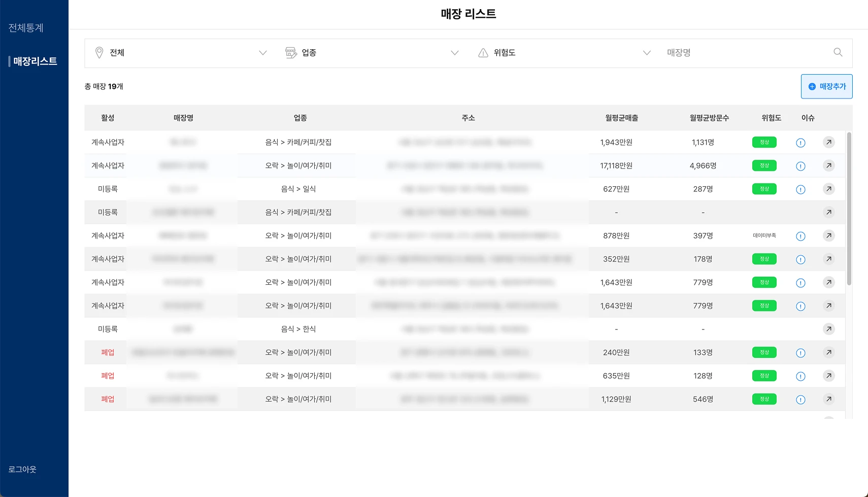Viewport: 868px width, 497px height.
Task: Go to 전체통계 in sidebar
Action: (x=26, y=28)
